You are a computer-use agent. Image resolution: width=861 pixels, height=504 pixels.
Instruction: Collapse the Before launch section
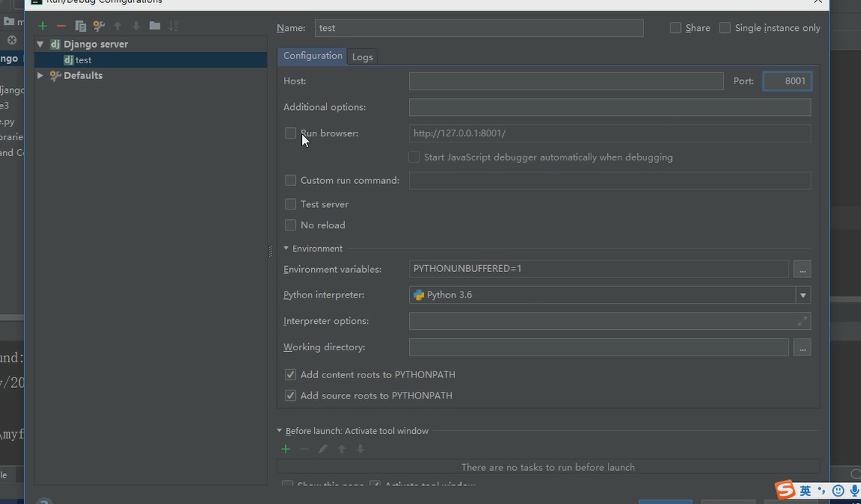(279, 430)
